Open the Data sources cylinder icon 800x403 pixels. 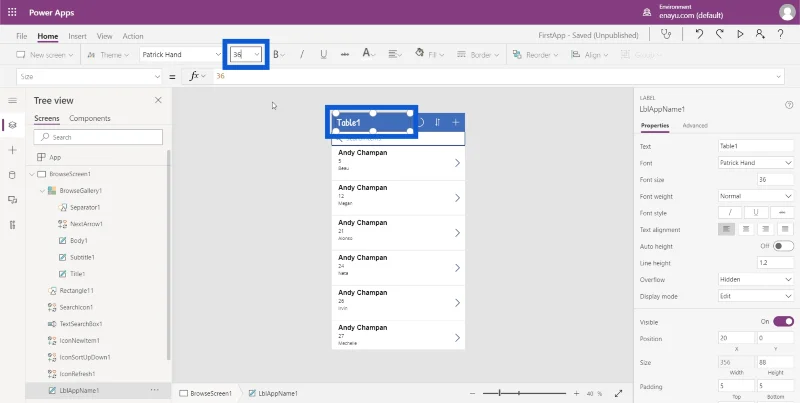tap(13, 175)
